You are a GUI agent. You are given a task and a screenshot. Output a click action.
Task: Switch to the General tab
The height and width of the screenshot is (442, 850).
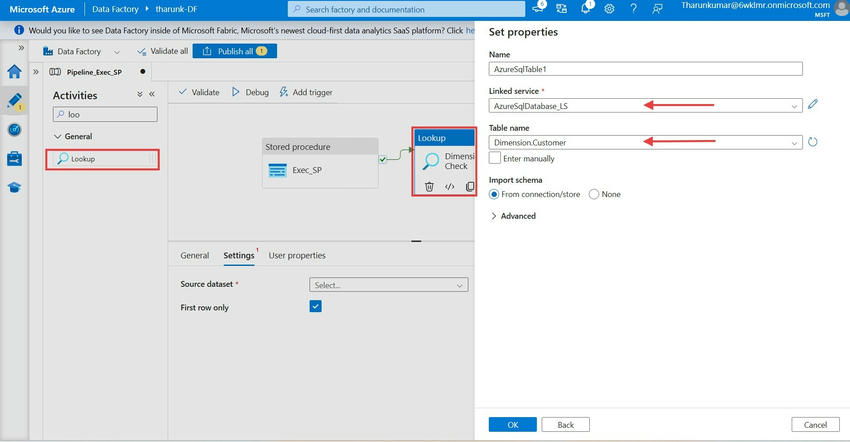tap(195, 255)
